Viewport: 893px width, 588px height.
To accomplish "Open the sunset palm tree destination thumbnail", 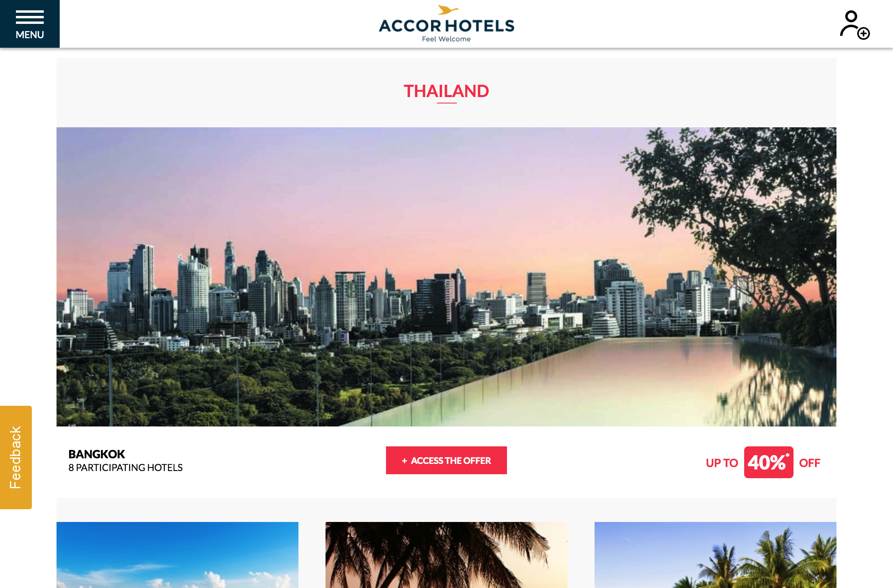I will (446, 555).
